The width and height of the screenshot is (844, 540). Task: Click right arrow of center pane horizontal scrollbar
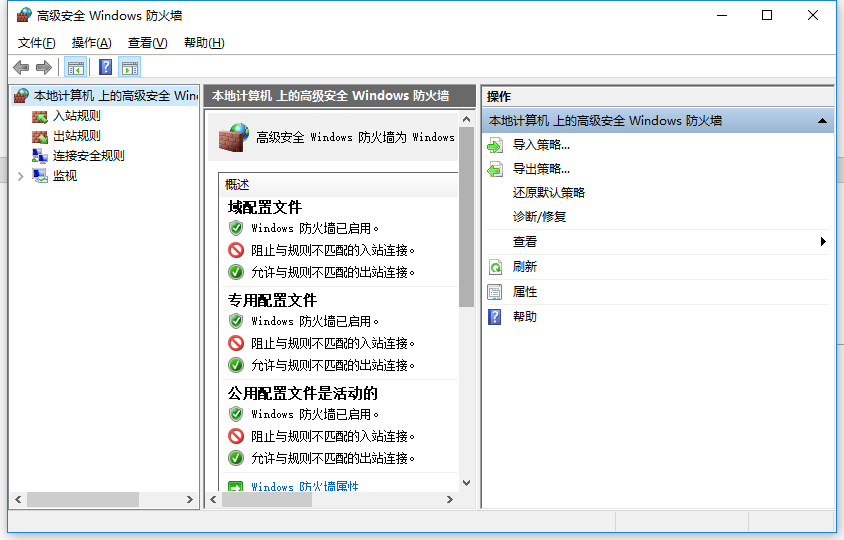tap(450, 500)
